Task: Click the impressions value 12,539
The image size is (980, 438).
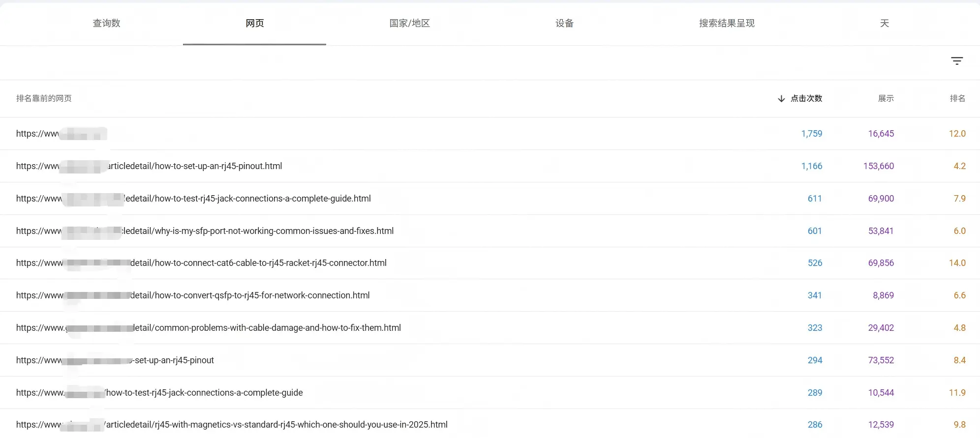Action: pyautogui.click(x=881, y=425)
